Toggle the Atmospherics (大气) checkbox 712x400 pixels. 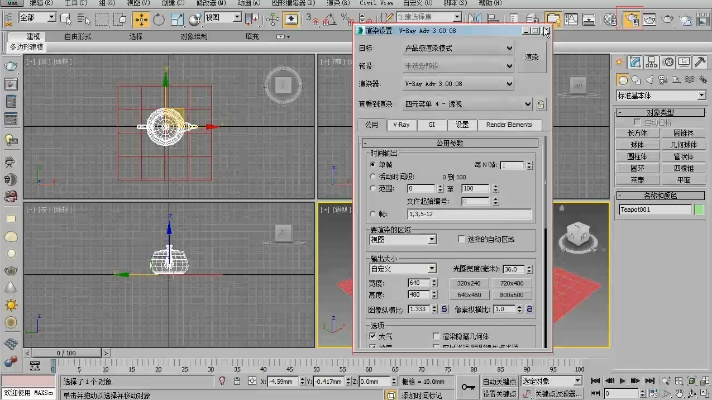(373, 336)
